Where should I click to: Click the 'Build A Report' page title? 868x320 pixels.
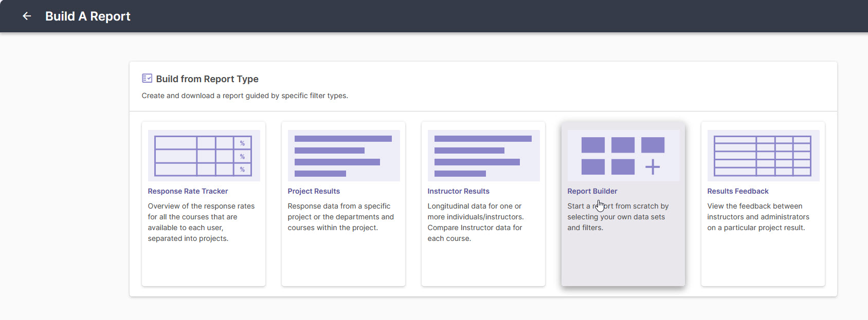coord(88,16)
